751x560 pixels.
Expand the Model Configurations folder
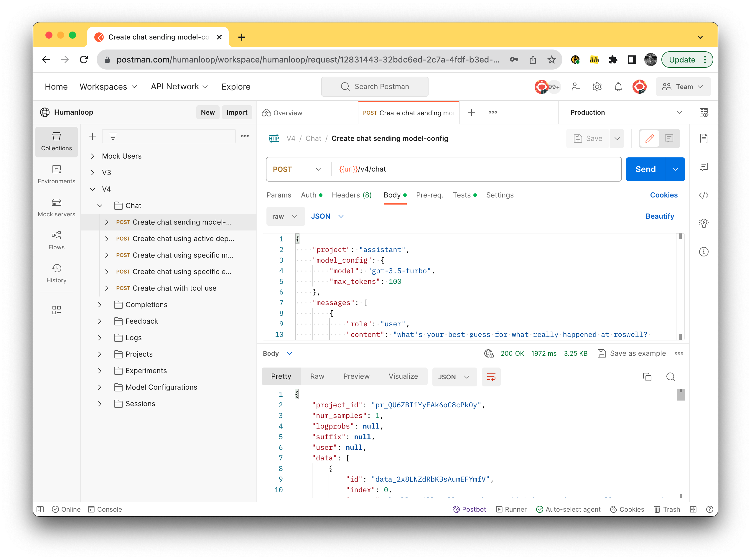(99, 387)
